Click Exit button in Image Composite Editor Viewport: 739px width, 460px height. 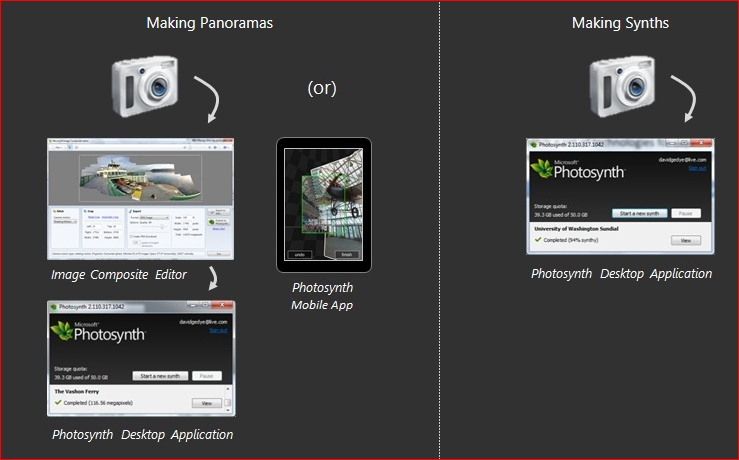click(219, 254)
